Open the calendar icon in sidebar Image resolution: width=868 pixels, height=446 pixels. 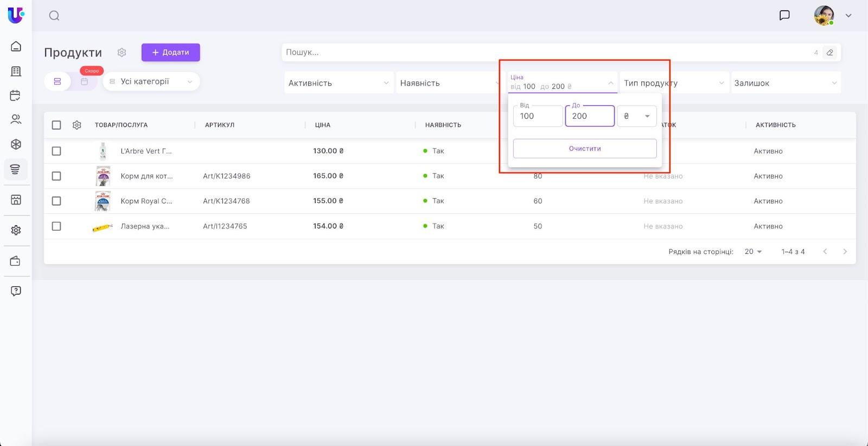coord(16,95)
